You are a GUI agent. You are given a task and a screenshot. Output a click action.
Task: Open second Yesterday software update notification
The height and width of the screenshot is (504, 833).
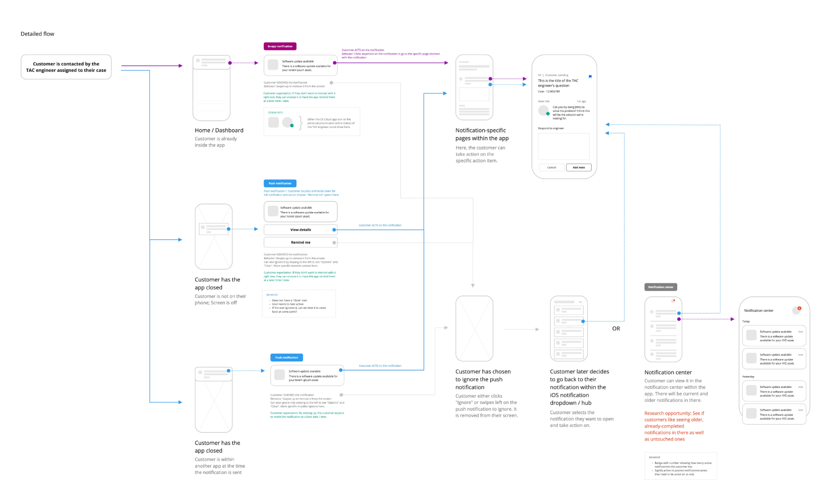(774, 414)
